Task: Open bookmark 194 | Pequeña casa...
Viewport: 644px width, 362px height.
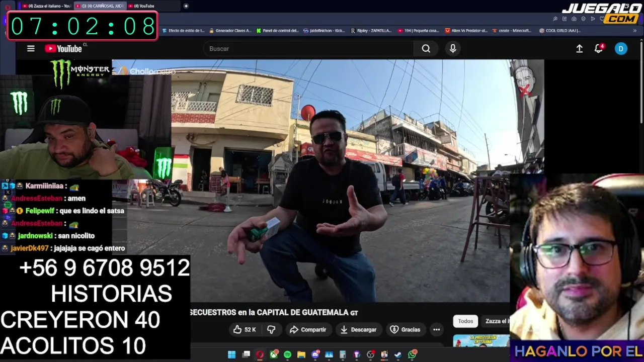Action: point(418,31)
